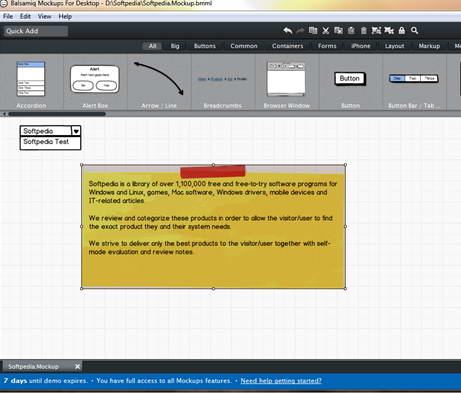Add an Accordion control from library
Viewport: 461px width, 393px height.
coord(31,83)
